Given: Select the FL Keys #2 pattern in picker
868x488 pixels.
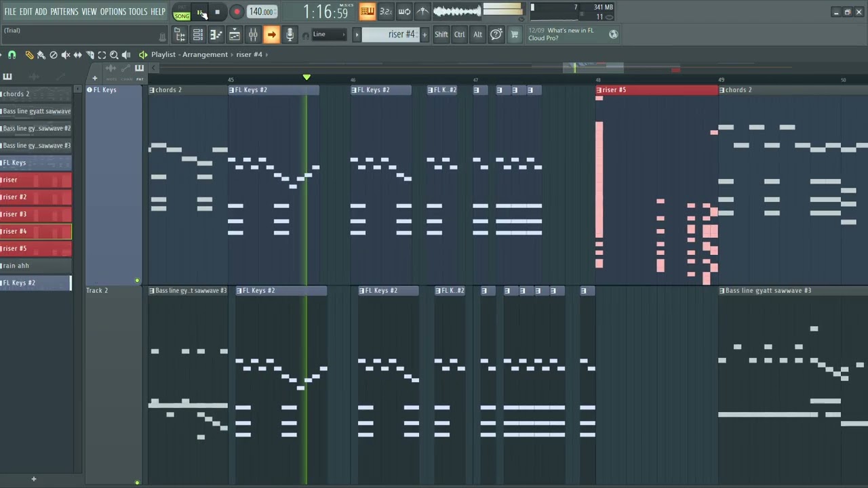Looking at the screenshot, I should [36, 283].
